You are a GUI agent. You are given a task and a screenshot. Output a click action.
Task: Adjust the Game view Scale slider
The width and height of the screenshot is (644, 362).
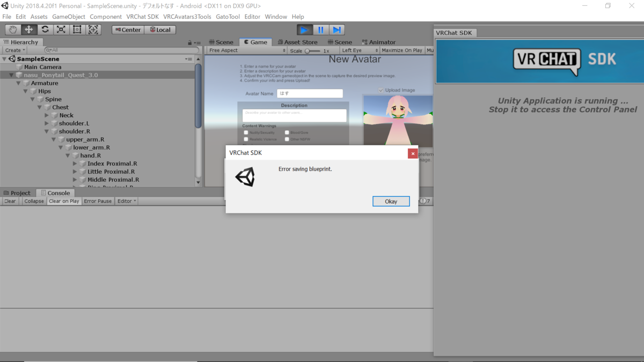(x=312, y=51)
